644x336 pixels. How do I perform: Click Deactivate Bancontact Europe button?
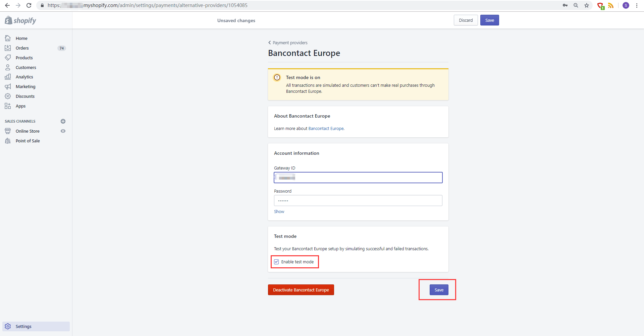(301, 290)
